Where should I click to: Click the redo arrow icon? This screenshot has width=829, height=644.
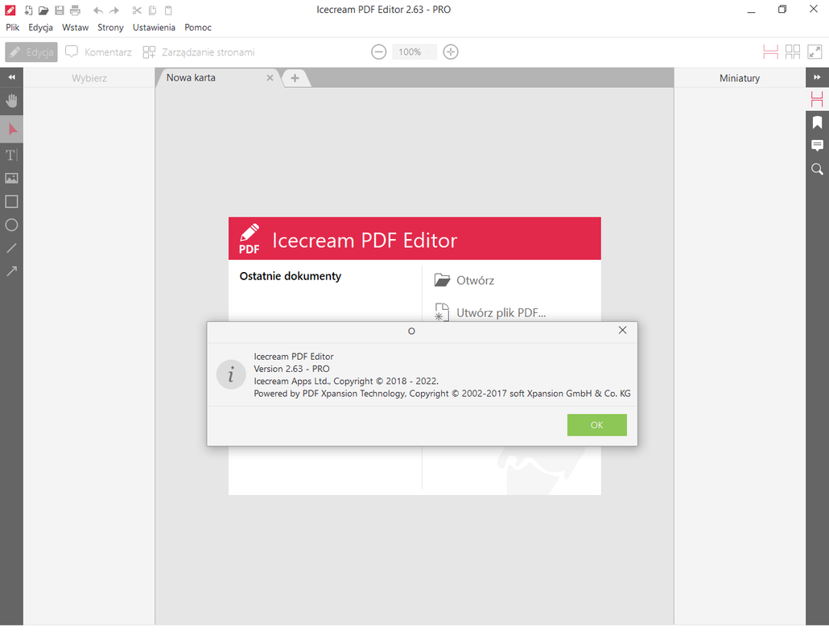pos(113,10)
